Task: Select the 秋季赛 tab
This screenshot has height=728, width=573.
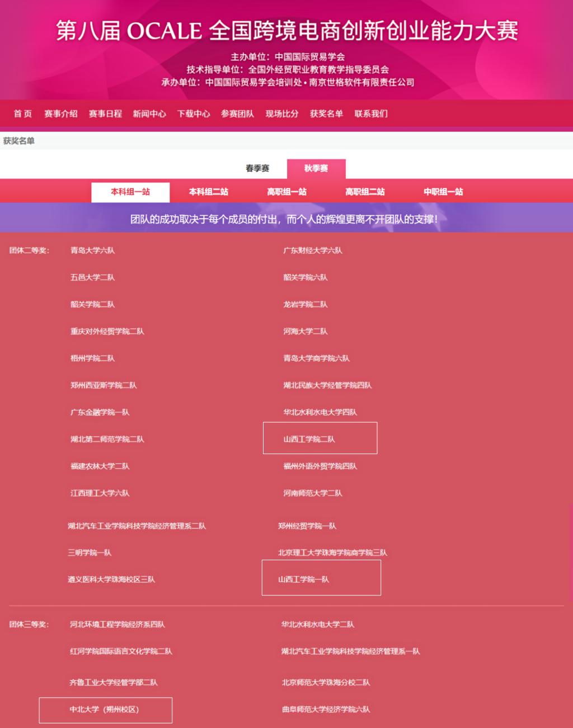Action: click(316, 168)
